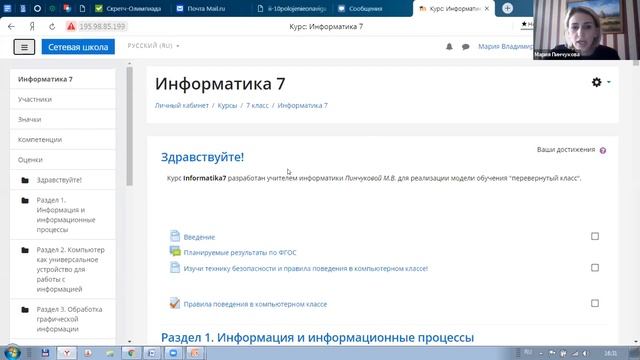The image size is (640, 360).
Task: Open Участники in the sidebar
Action: [x=63, y=99]
